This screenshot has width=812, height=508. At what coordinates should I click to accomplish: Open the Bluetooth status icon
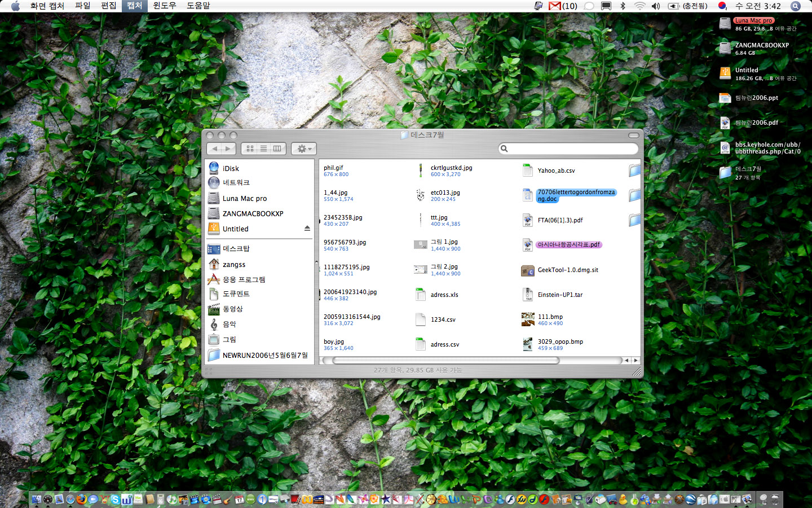click(623, 6)
